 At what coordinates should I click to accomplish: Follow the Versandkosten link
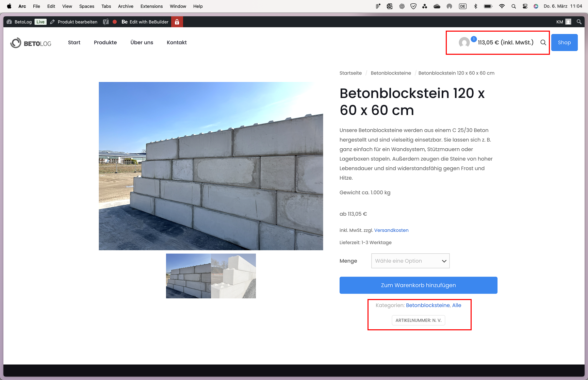(x=391, y=230)
